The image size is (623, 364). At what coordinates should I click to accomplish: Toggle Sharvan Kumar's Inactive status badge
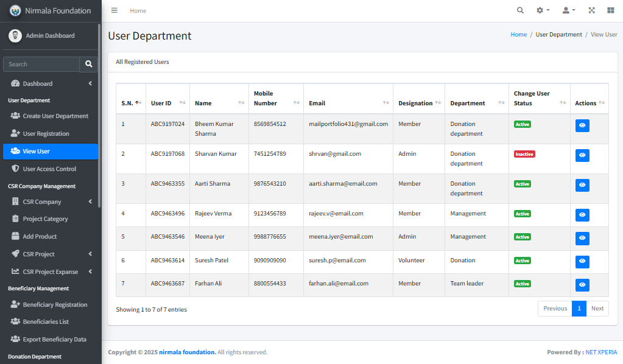[524, 154]
